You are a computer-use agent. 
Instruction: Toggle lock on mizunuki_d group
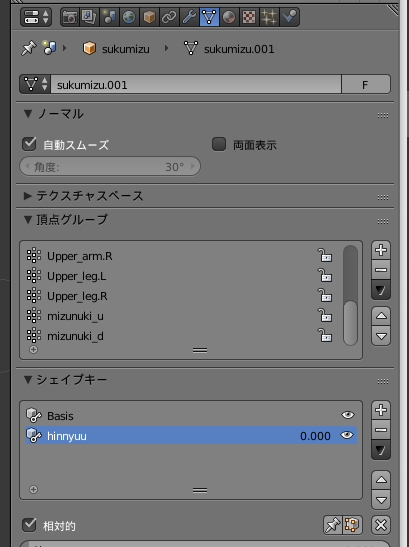click(x=325, y=335)
